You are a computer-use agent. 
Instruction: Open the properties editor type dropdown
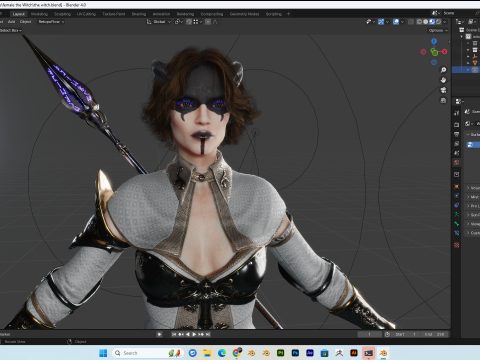(x=459, y=101)
